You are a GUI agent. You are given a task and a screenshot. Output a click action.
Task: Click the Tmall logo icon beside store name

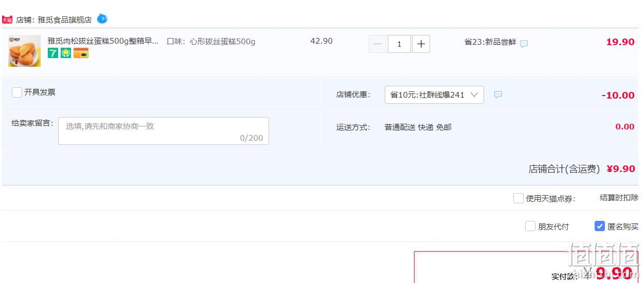7,20
